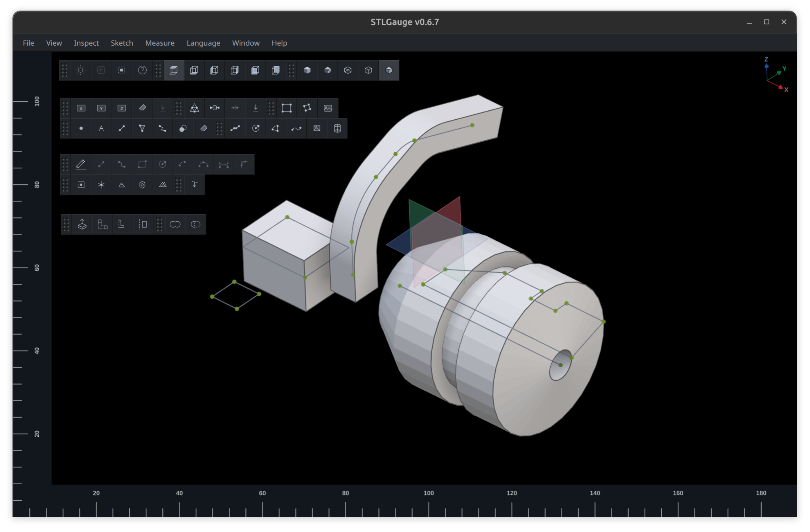Viewport: 810px width, 532px height.
Task: Select the X-axis measurement tool
Action: [x=81, y=108]
